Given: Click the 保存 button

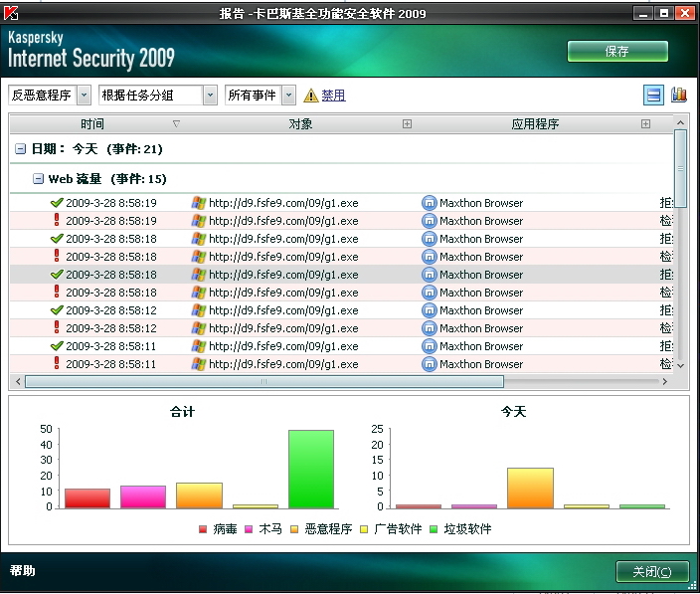Looking at the screenshot, I should (617, 52).
